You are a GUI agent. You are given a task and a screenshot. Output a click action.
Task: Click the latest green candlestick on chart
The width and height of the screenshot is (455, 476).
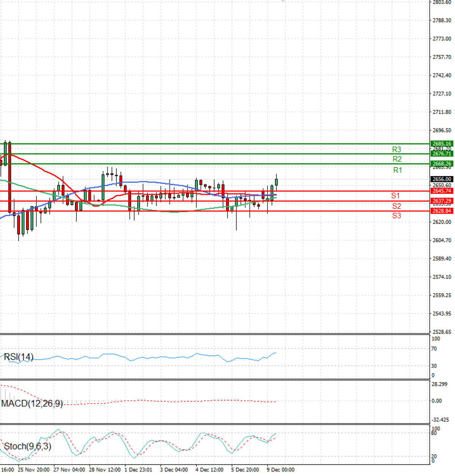click(x=276, y=182)
